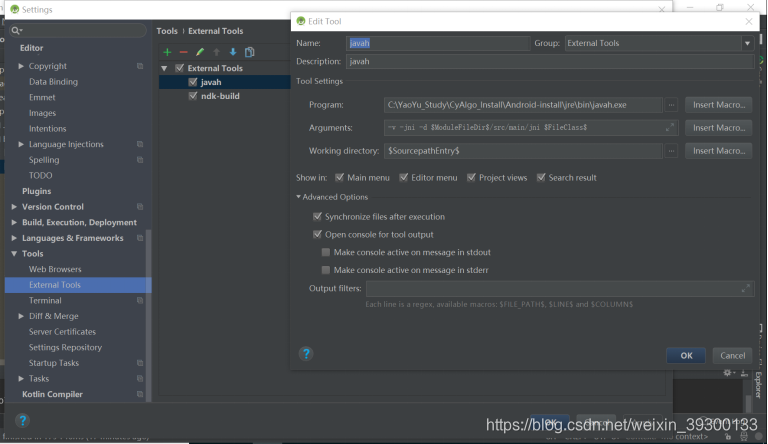Image resolution: width=768 pixels, height=444 pixels.
Task: Collapse the External Tools group in tools list
Action: point(165,68)
